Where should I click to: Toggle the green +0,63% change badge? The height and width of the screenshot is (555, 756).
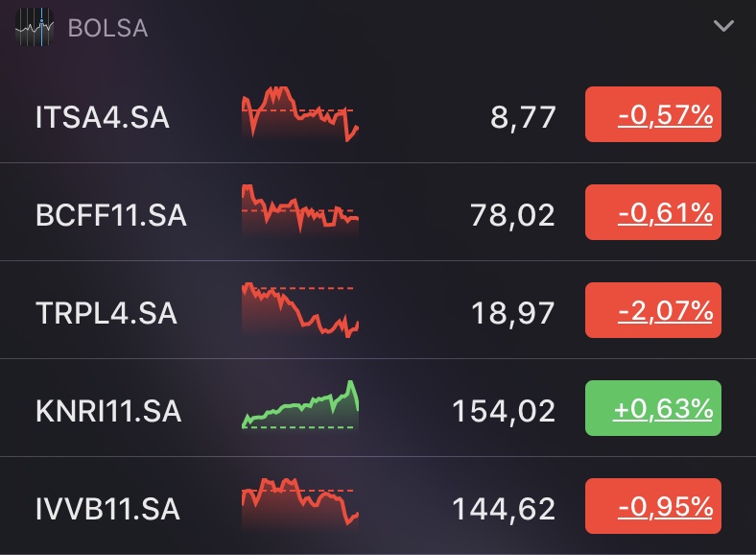click(652, 408)
